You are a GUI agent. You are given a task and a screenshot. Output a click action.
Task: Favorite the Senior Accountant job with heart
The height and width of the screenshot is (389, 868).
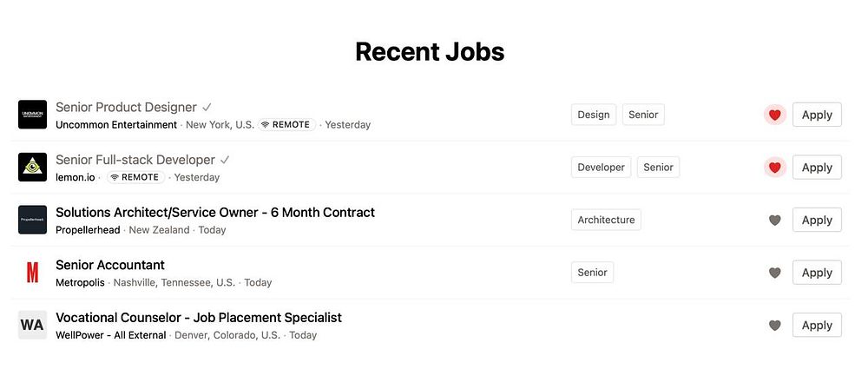point(775,273)
